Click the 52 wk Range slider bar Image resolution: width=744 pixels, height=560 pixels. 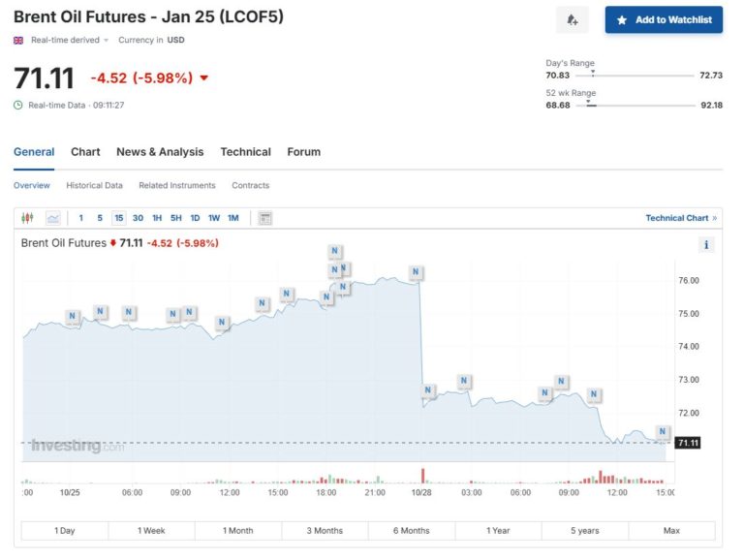pos(636,105)
